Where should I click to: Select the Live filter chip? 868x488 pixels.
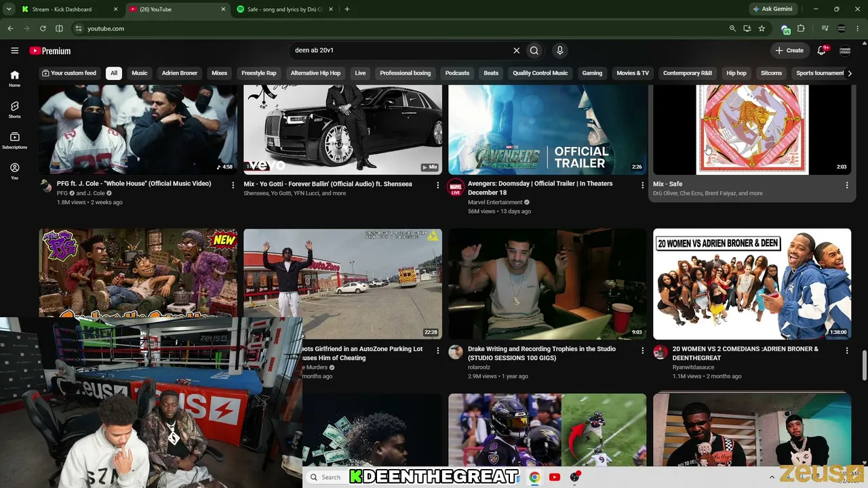[360, 73]
